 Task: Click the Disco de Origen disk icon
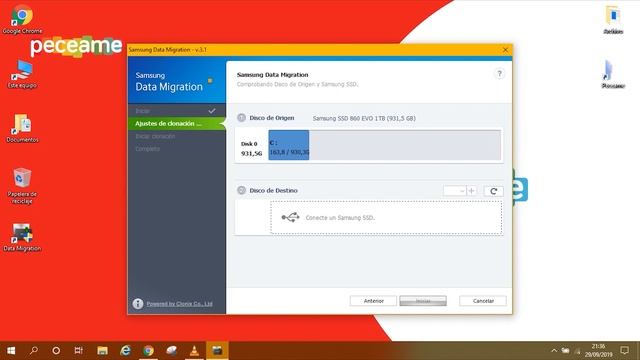(242, 118)
